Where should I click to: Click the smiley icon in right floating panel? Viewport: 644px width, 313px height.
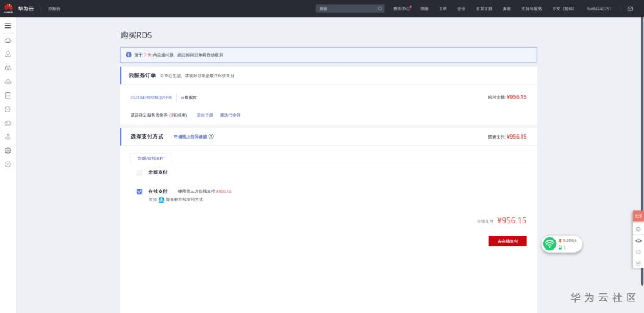639,229
